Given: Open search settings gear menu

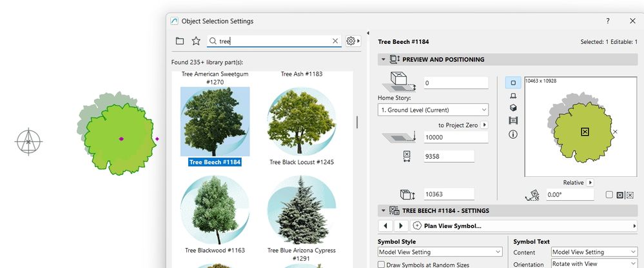Looking at the screenshot, I should (x=353, y=41).
